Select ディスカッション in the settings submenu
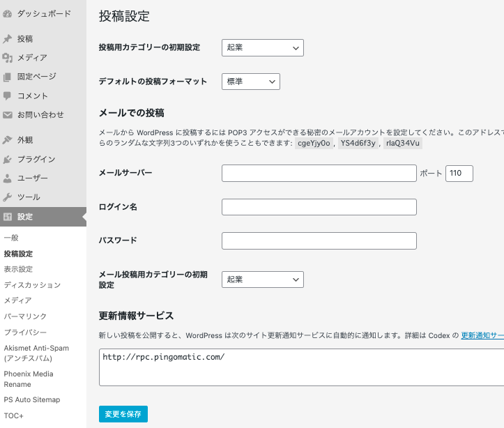Image resolution: width=504 pixels, height=428 pixels. [x=32, y=285]
